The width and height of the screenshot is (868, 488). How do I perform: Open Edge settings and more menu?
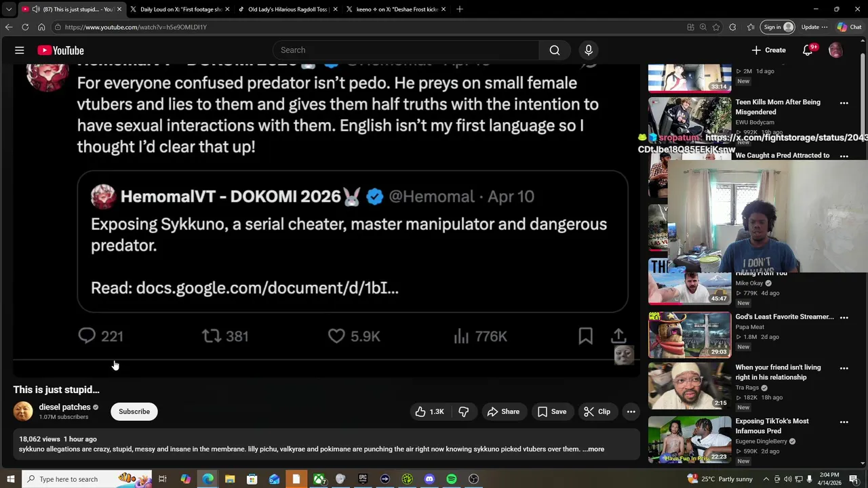[x=825, y=27]
